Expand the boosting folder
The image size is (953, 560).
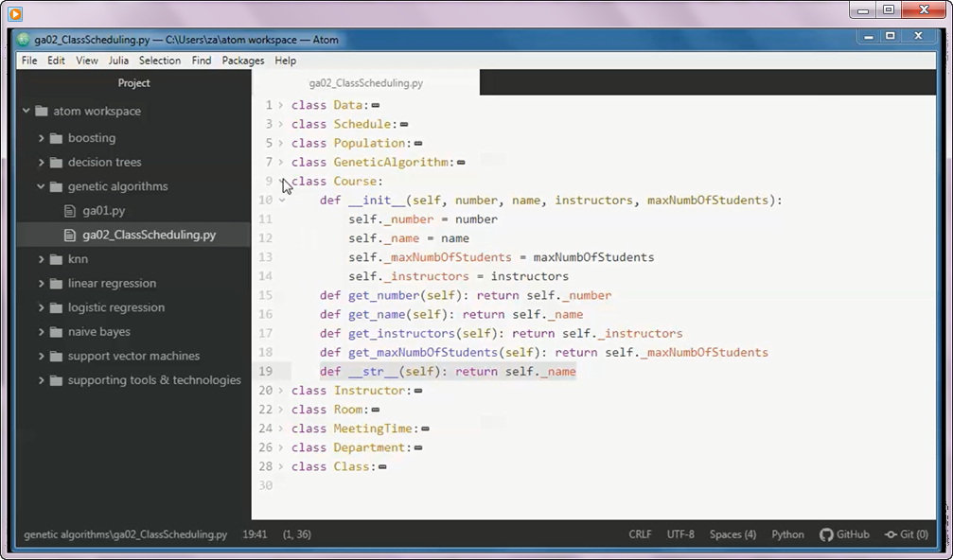coord(42,138)
